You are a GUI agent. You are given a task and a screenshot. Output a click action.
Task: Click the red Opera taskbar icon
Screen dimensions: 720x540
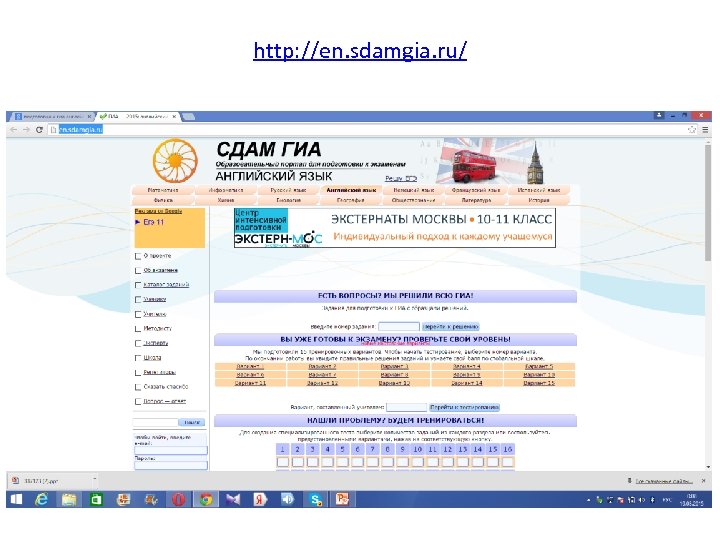pyautogui.click(x=179, y=499)
